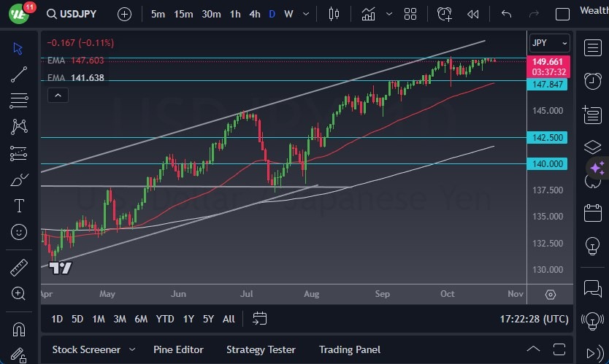The width and height of the screenshot is (609, 364).
Task: Expand the candlestick chart style dropdown
Action: point(335,14)
